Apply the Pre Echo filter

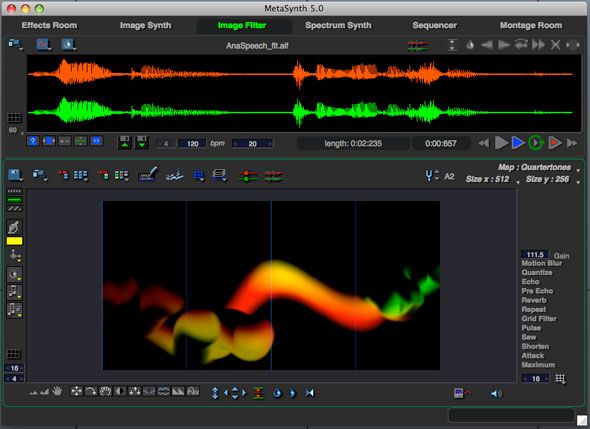(x=537, y=291)
